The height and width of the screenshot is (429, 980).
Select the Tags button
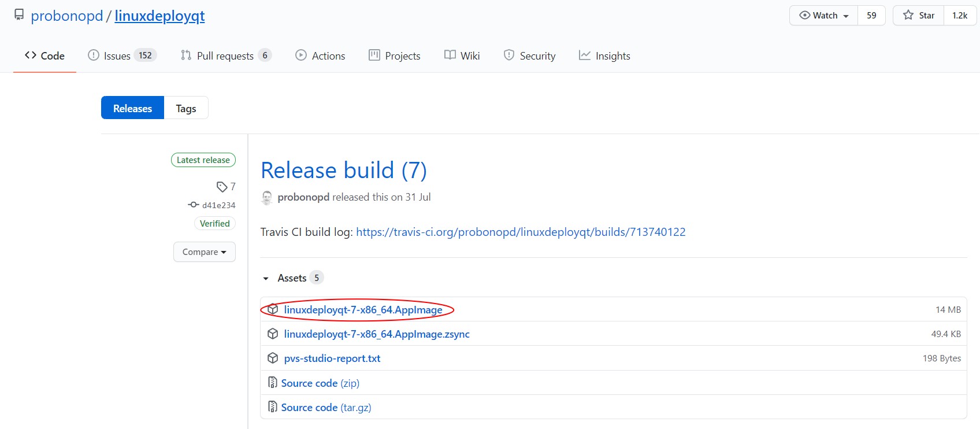click(186, 108)
